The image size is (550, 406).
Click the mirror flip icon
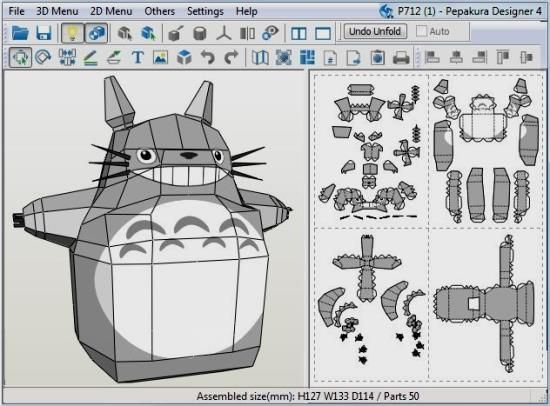247,34
